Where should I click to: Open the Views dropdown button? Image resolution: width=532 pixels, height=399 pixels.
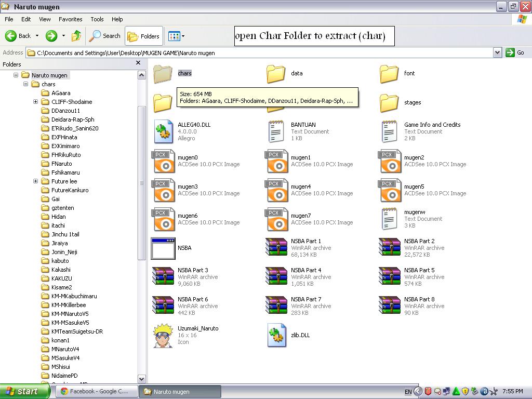pos(177,36)
